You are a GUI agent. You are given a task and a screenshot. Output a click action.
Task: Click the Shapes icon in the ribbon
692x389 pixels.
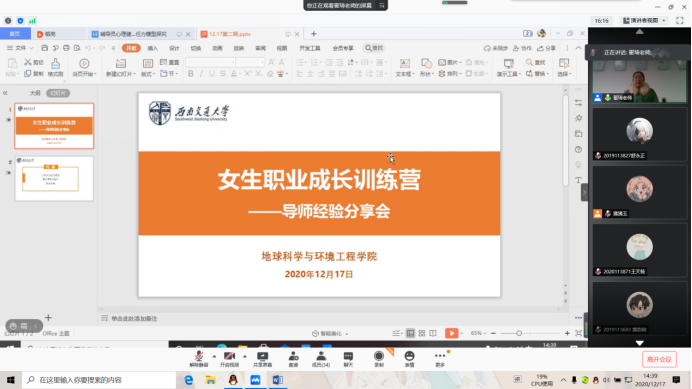tap(426, 64)
